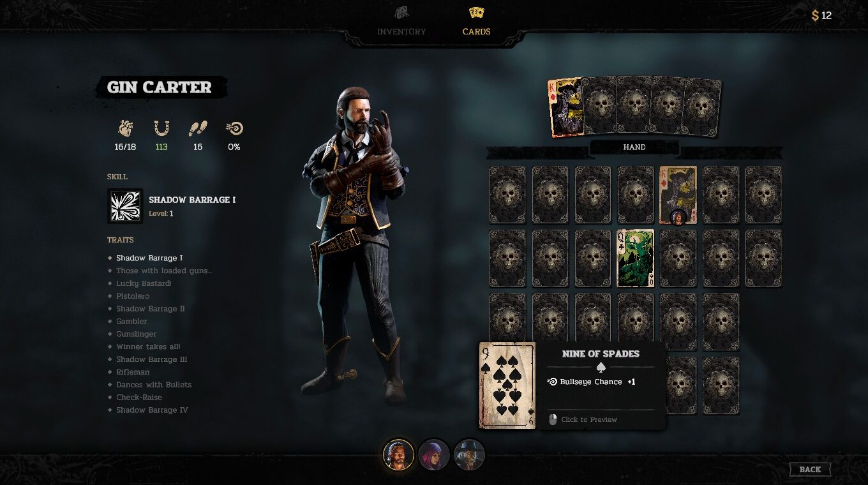Image resolution: width=868 pixels, height=485 pixels.
Task: Click the heart health stat icon
Action: [126, 129]
